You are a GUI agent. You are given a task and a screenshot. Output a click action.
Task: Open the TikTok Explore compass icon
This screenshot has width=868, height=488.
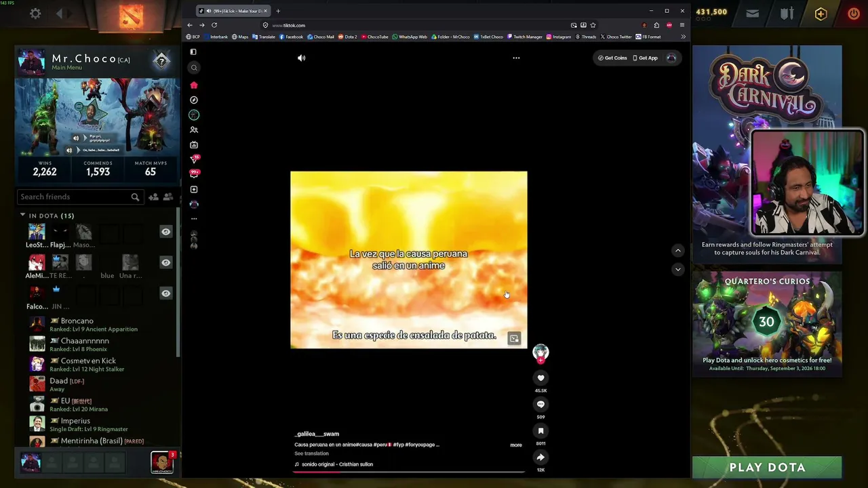(x=194, y=100)
